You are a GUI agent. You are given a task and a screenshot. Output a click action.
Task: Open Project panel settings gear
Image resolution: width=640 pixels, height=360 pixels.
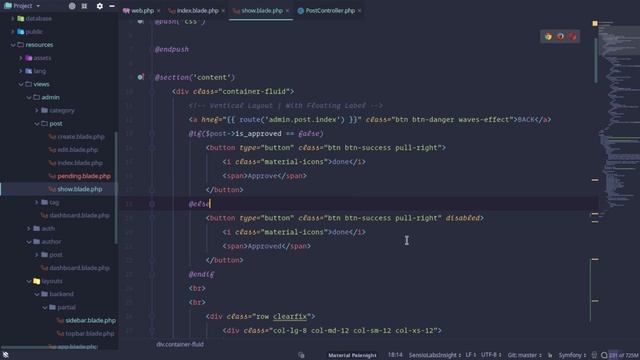click(100, 6)
